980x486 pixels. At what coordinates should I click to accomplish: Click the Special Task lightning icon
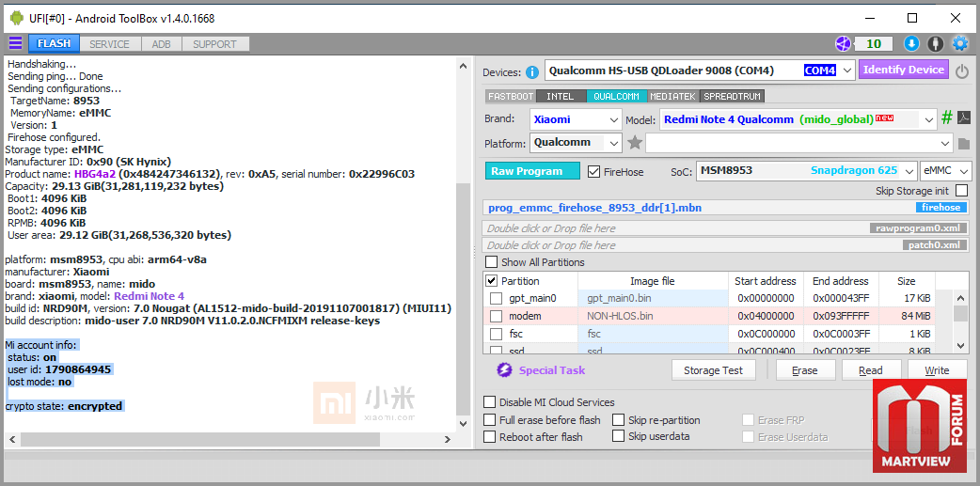[x=504, y=370]
